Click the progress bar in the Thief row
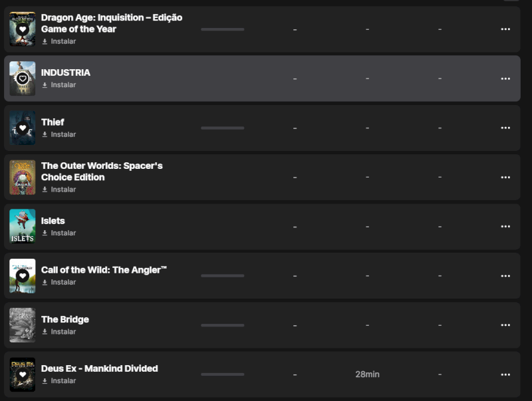The width and height of the screenshot is (532, 401). click(x=222, y=128)
